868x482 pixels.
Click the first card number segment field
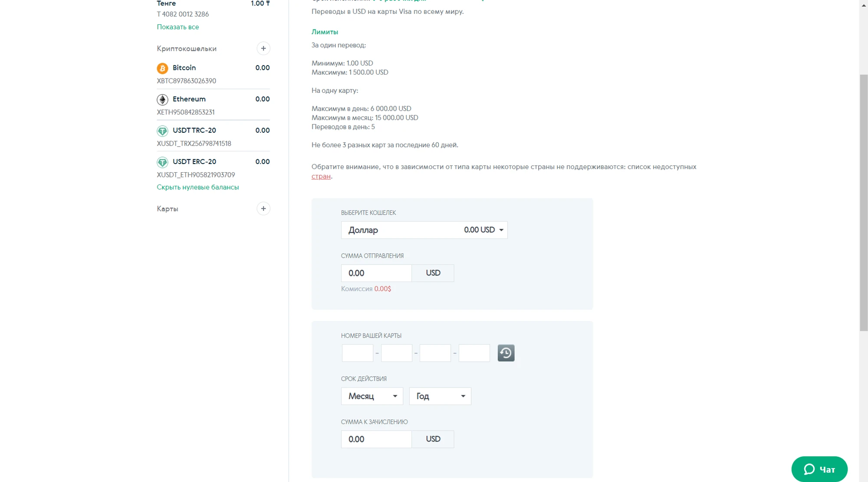pos(357,353)
